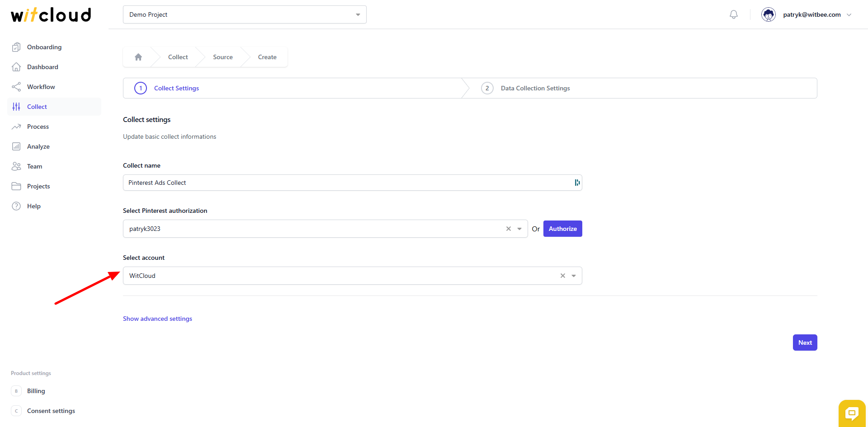Click the Workflow share-nodes icon
Screen dimensions: 868x427
[x=16, y=87]
